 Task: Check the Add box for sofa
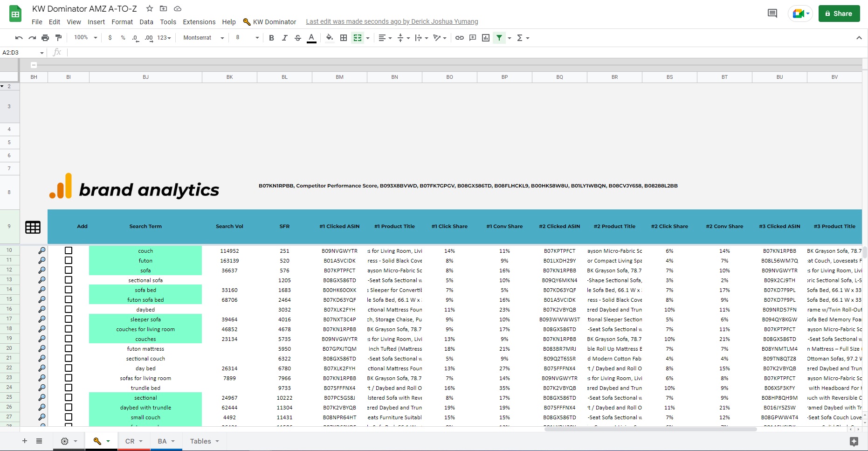[x=69, y=270]
